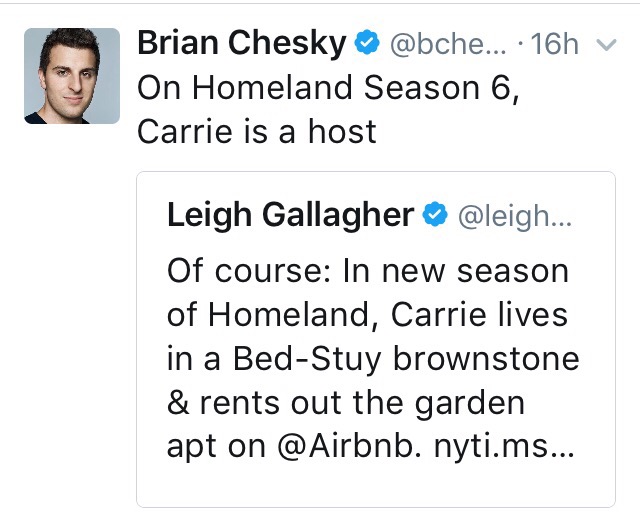Click Brian Chesky's blue verified badge
The height and width of the screenshot is (518, 640).
pyautogui.click(x=367, y=44)
